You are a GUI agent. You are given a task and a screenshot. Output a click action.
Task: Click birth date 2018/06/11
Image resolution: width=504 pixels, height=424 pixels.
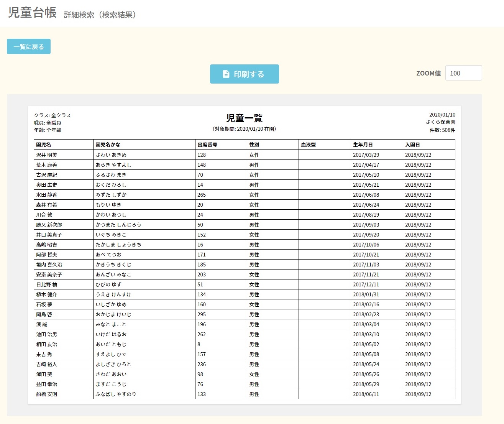click(366, 394)
